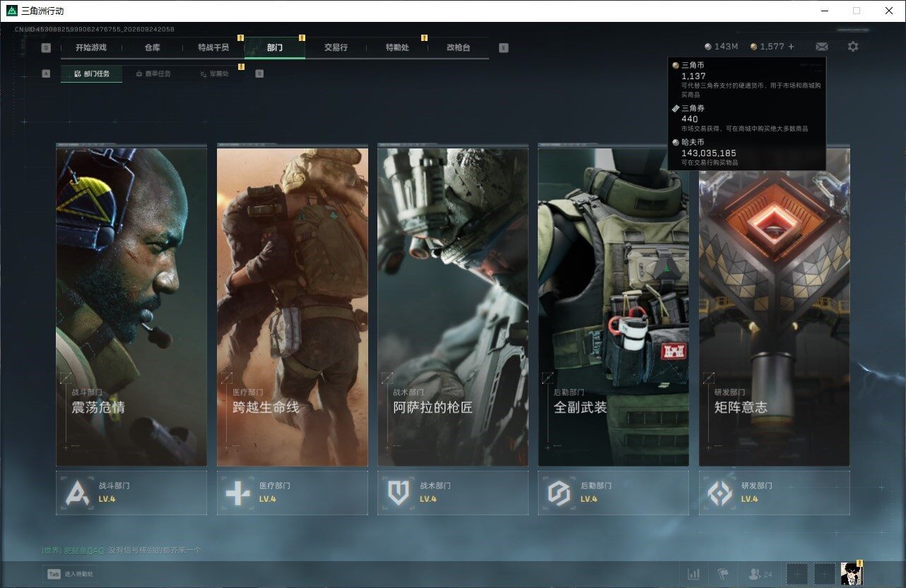906x588 pixels.
Task: Click the A key hint icon
Action: 46,73
